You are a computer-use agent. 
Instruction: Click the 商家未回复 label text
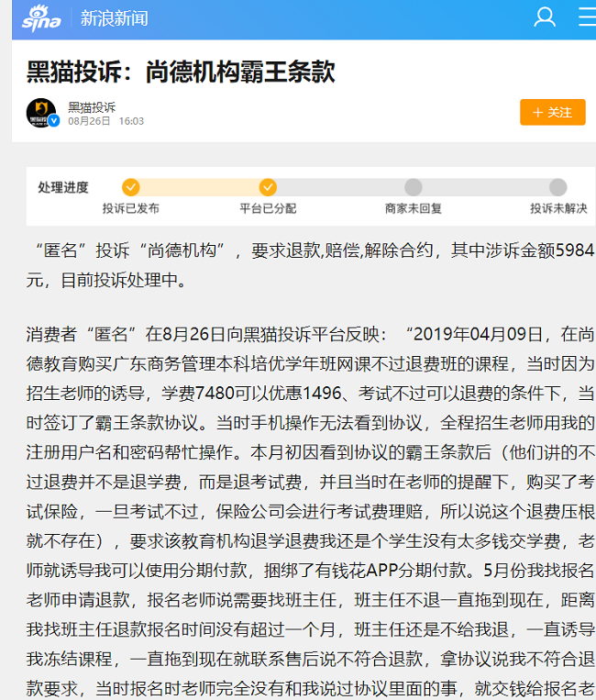(414, 208)
